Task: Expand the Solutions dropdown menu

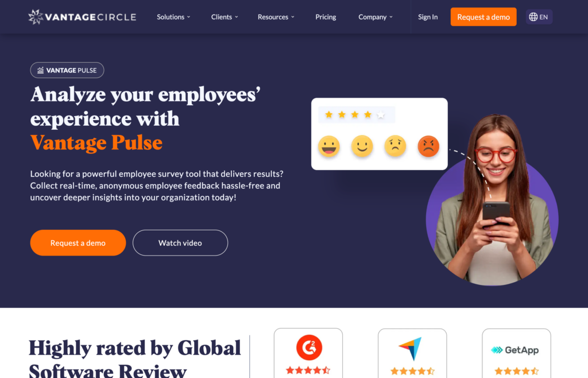Action: tap(173, 17)
